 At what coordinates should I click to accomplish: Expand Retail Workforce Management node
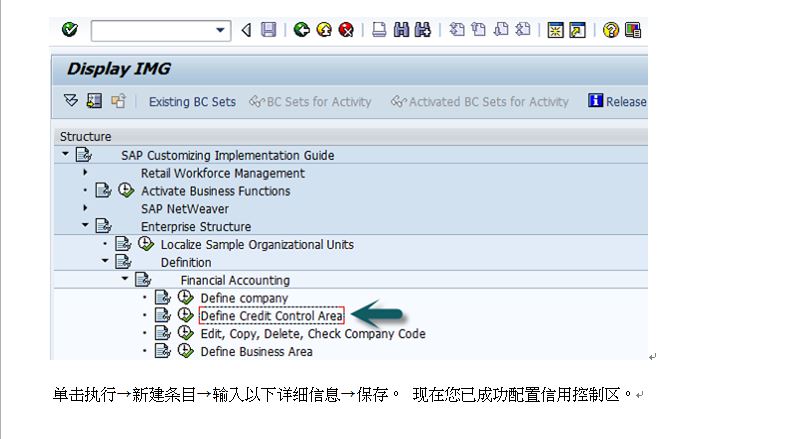point(85,172)
